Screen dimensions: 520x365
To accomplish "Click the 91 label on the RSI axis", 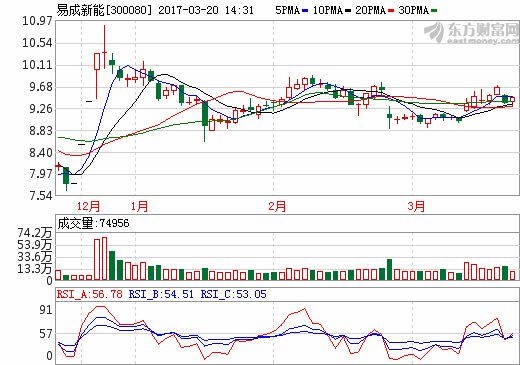I will coord(46,310).
